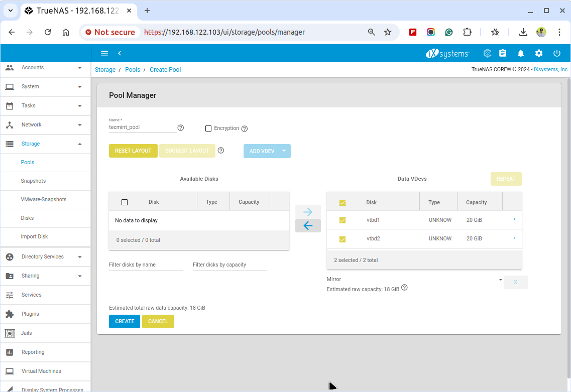Uncheck the vtbd2 disk checkbox
The image size is (571, 392).
342,239
